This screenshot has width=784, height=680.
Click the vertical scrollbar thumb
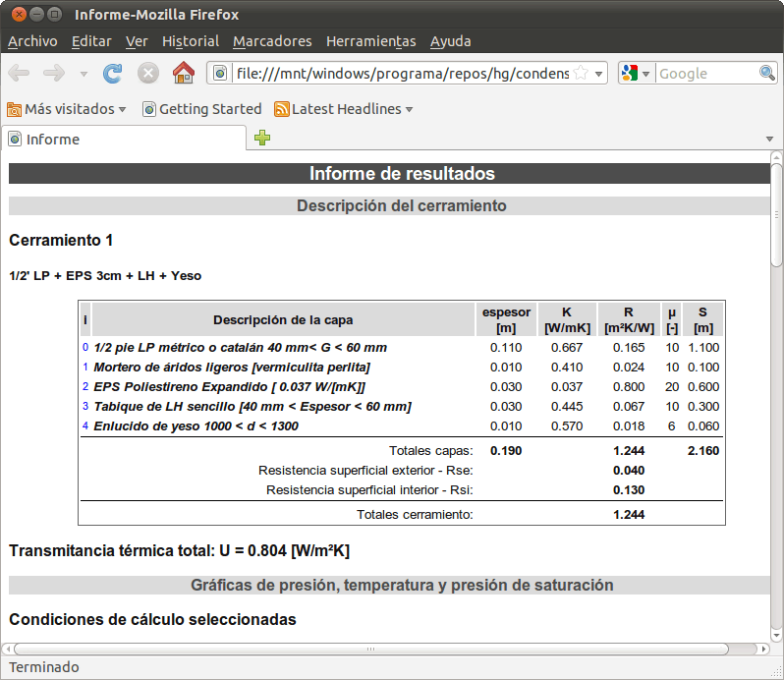tap(776, 215)
